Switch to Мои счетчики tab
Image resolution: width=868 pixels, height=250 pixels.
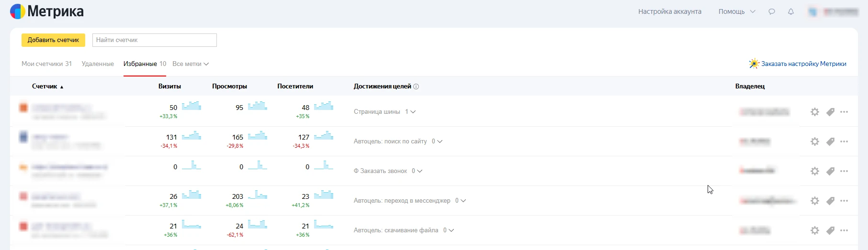click(x=46, y=64)
